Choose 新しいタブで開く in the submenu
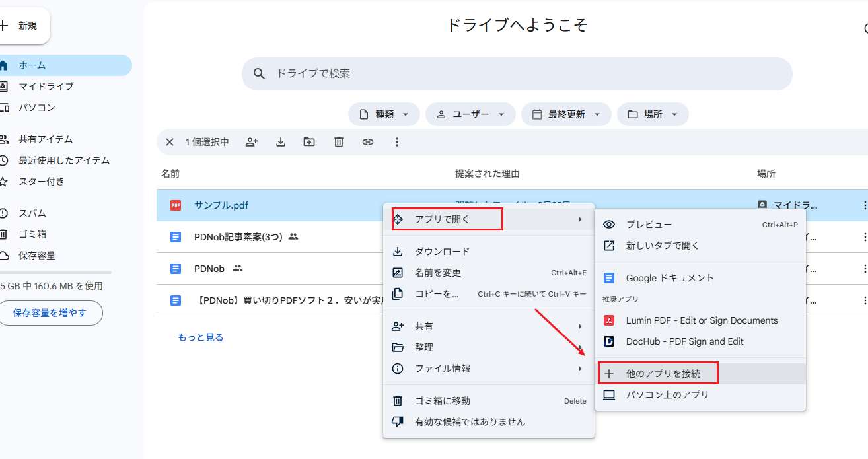 click(x=700, y=246)
